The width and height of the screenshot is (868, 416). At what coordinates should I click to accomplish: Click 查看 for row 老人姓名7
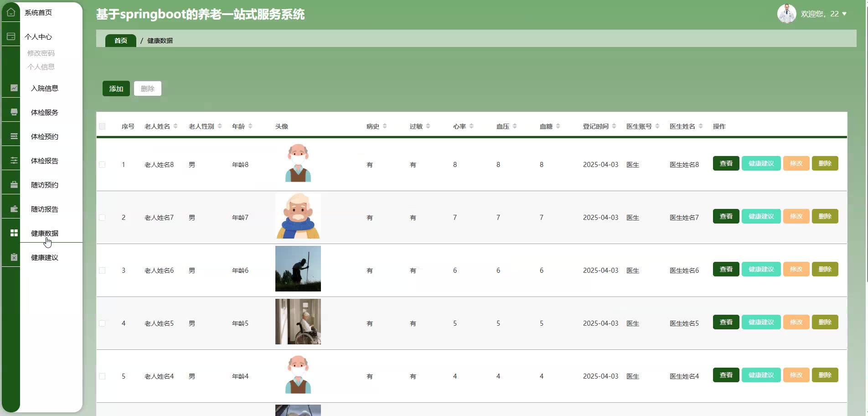pyautogui.click(x=726, y=216)
